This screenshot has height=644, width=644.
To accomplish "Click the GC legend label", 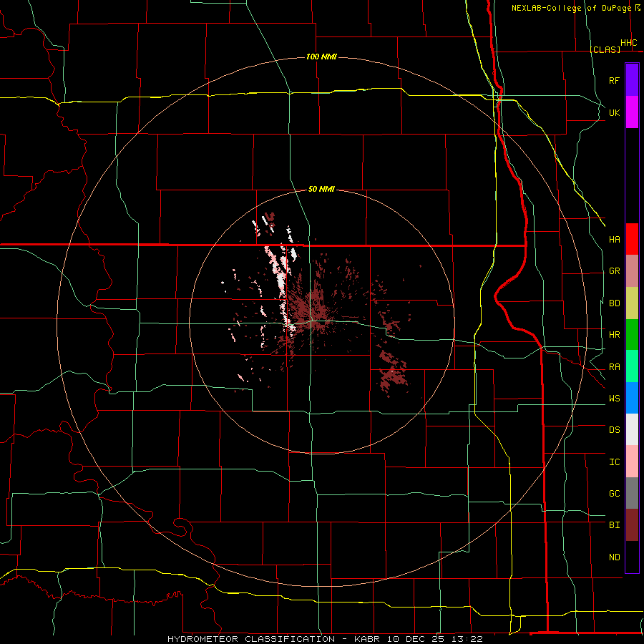I will pyautogui.click(x=614, y=494).
